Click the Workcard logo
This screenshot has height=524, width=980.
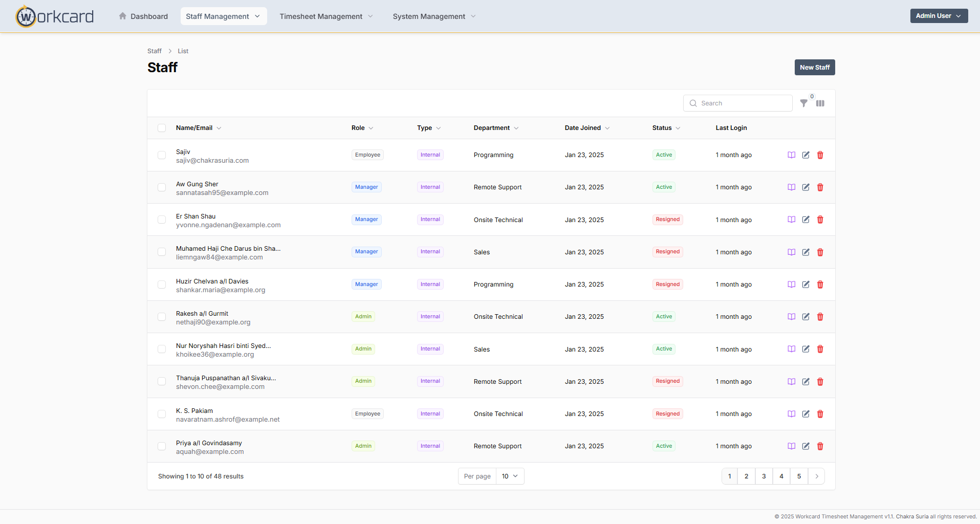(x=55, y=16)
